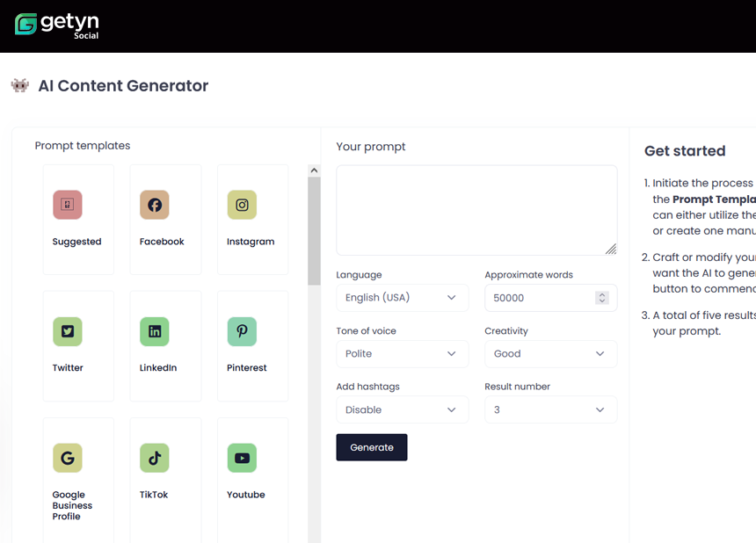The height and width of the screenshot is (543, 756).
Task: Click the Generate button
Action: click(x=371, y=447)
